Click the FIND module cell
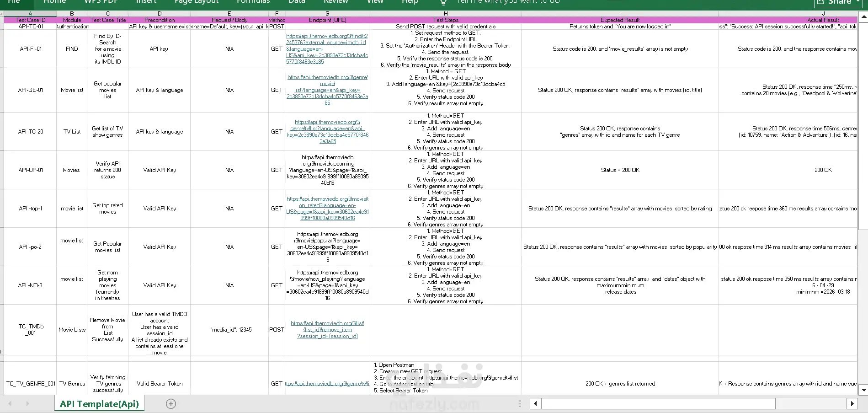Viewport: 868px width, 413px height. click(x=72, y=49)
